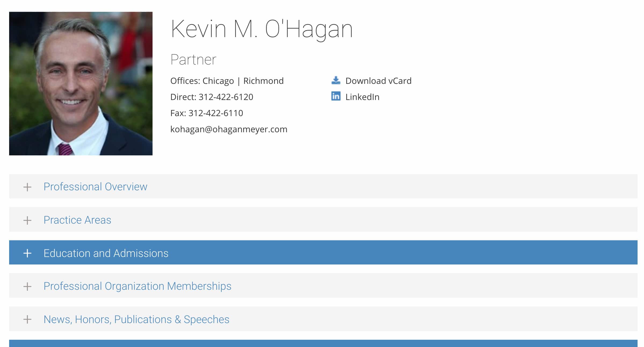644x347 pixels.
Task: Click the plus icon beside Practice Areas
Action: coord(27,220)
